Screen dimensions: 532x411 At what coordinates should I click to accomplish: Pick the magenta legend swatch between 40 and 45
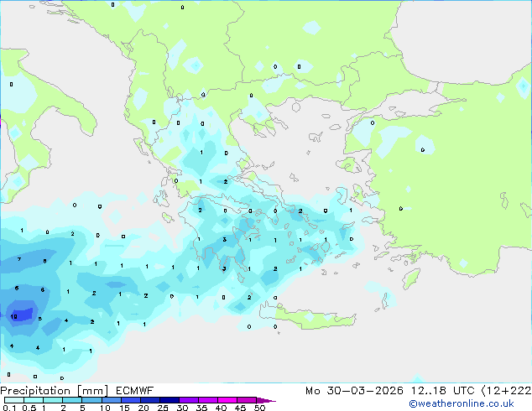pyautogui.click(x=227, y=400)
